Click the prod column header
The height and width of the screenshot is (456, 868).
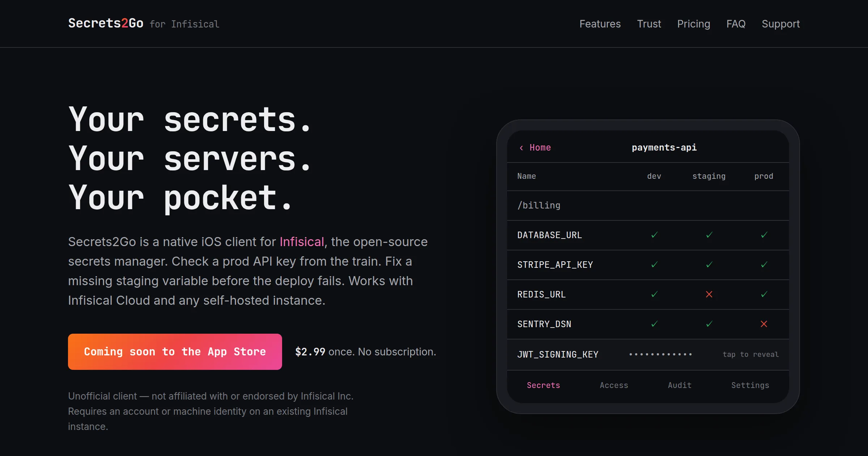[764, 176]
